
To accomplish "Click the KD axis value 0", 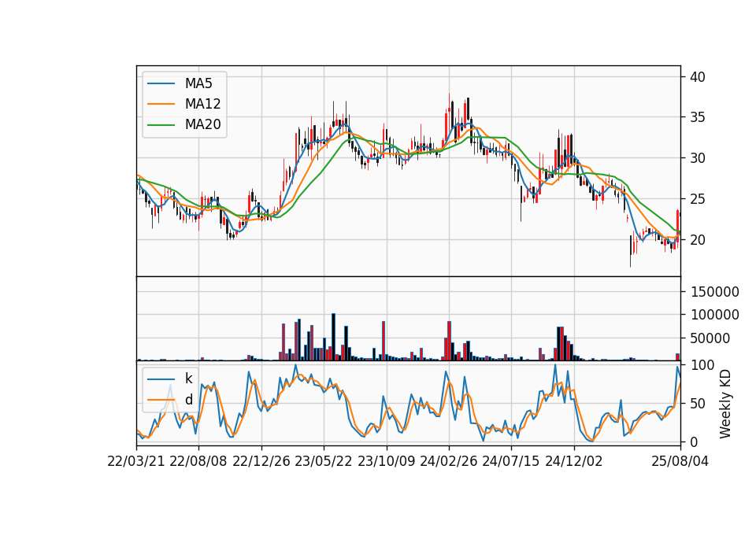I will pos(694,441).
